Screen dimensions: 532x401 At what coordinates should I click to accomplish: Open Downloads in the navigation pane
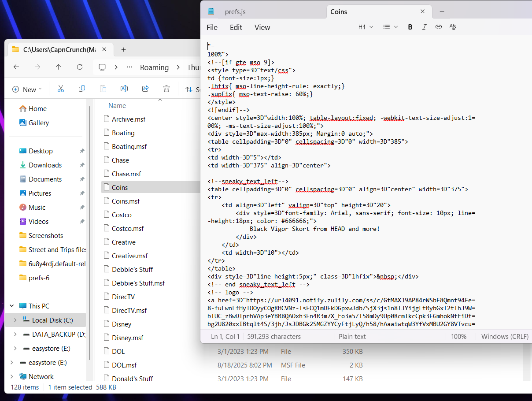[45, 165]
